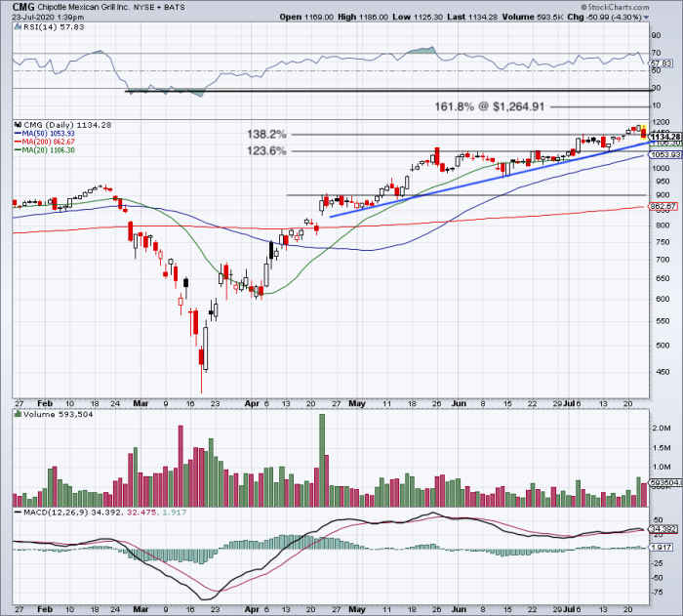This screenshot has height=616, width=683.
Task: Click the candlestick icon beside CMG (Daily)
Action: pos(18,125)
